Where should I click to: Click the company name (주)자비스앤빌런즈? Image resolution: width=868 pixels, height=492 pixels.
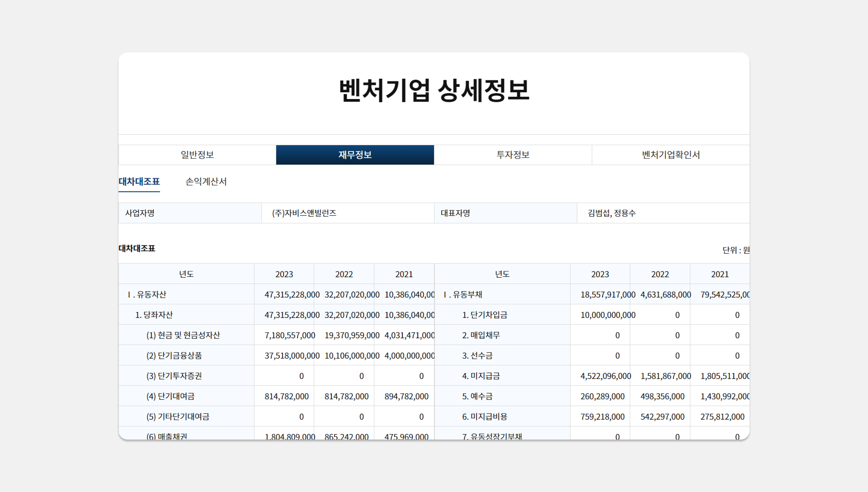pyautogui.click(x=304, y=213)
